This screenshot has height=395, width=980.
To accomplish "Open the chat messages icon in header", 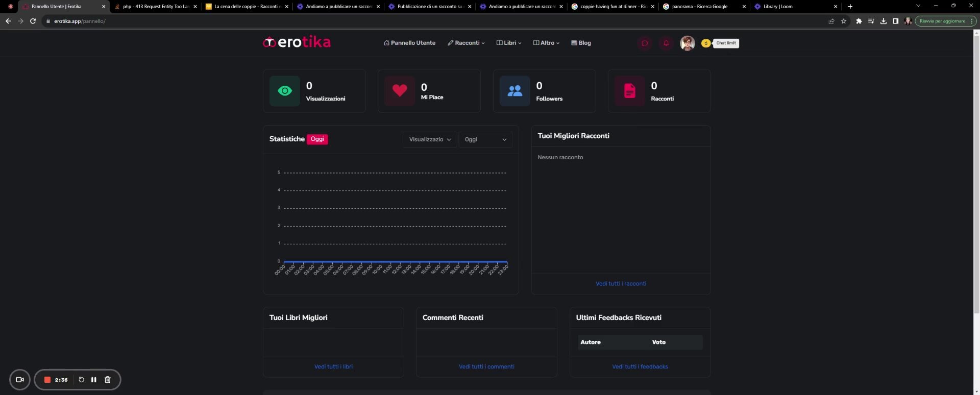I will tap(644, 43).
